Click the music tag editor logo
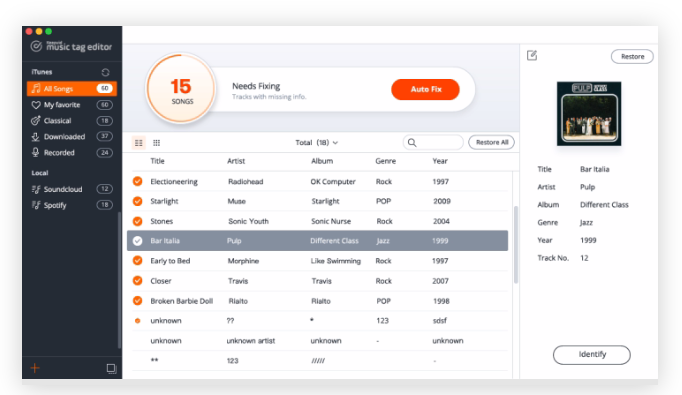 pos(71,46)
